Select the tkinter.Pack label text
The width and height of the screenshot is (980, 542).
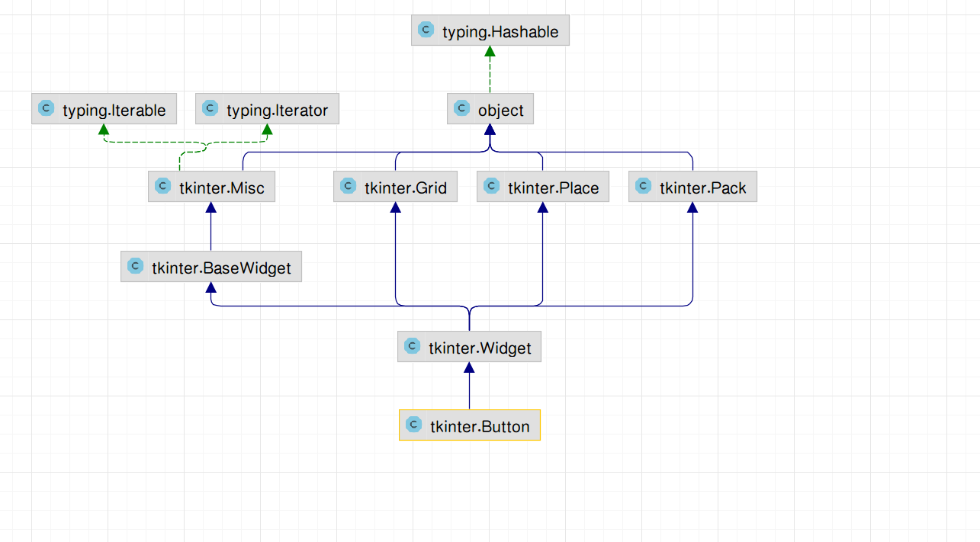point(703,188)
